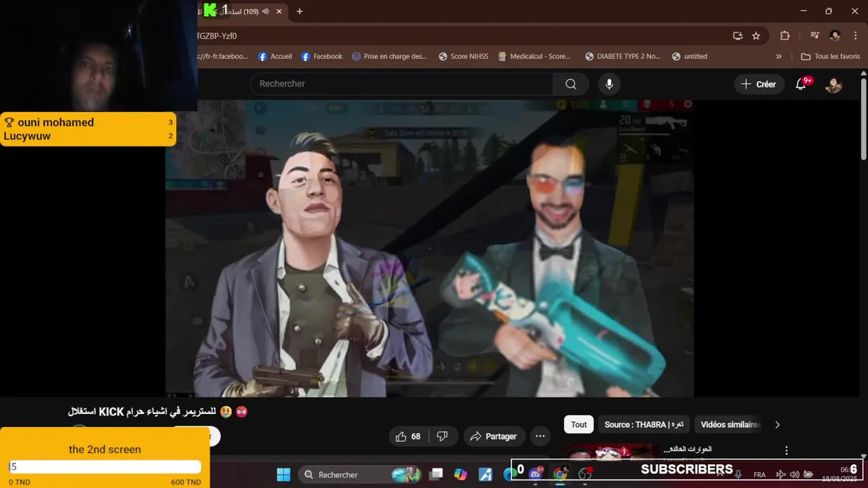The width and height of the screenshot is (868, 488).
Task: Click the video player area
Action: coord(429,248)
